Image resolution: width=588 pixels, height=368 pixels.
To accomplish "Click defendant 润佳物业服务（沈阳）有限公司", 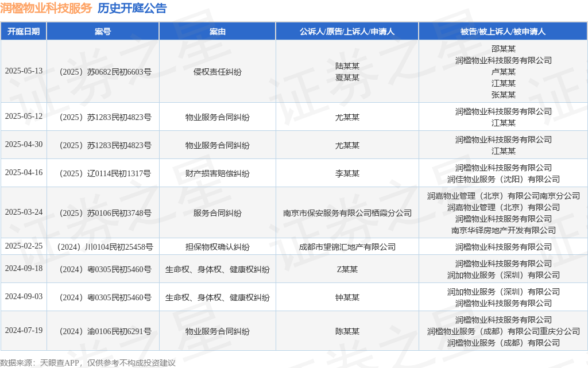I will coord(503,179).
